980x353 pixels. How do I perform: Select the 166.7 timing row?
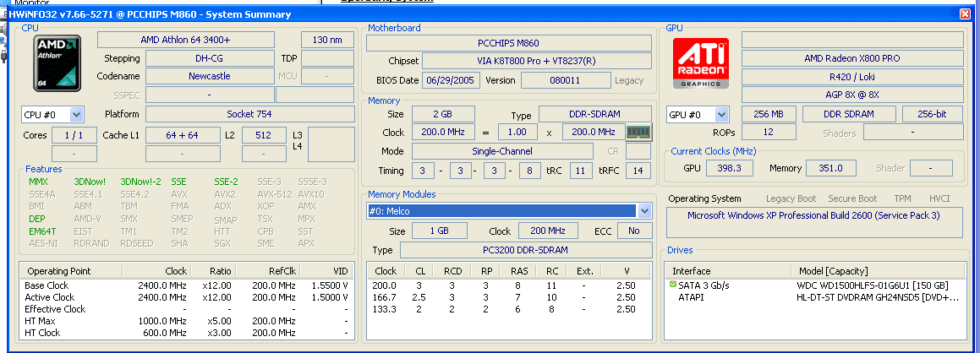pyautogui.click(x=509, y=297)
